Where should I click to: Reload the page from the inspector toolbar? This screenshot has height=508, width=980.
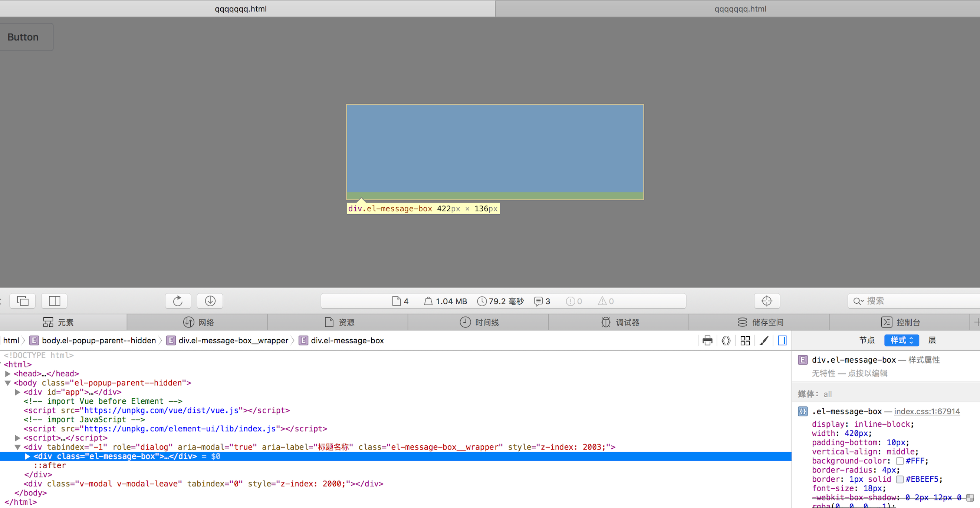point(177,301)
